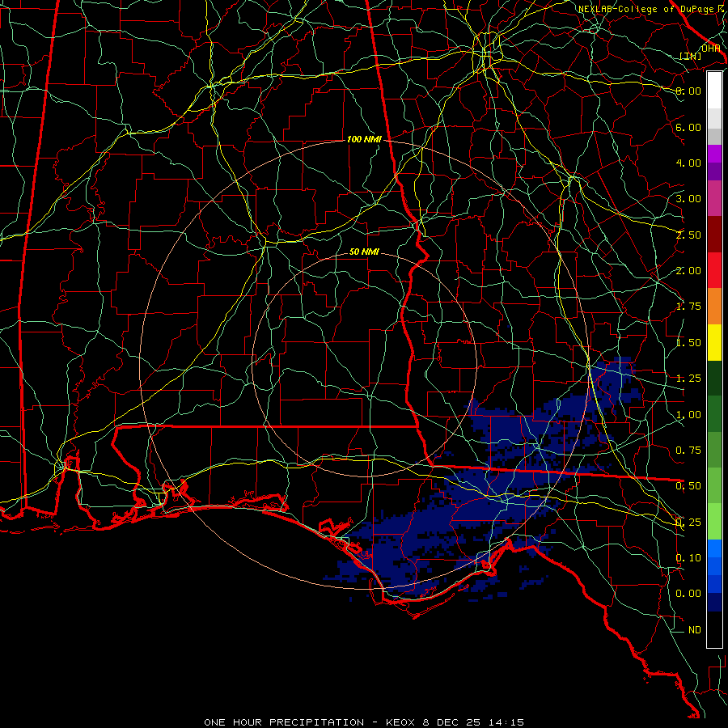Click the 6.00 legend value
The height and width of the screenshot is (728, 728).
(x=688, y=127)
